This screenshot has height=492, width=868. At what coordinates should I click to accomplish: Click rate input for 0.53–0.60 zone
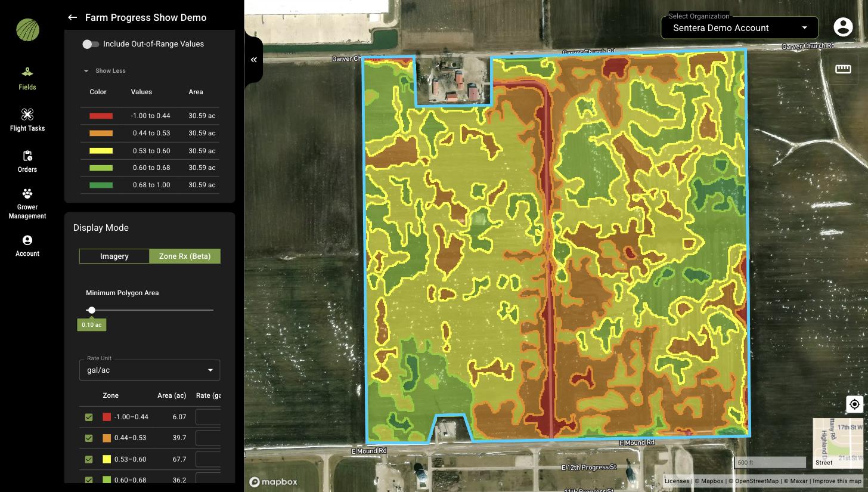click(x=208, y=459)
